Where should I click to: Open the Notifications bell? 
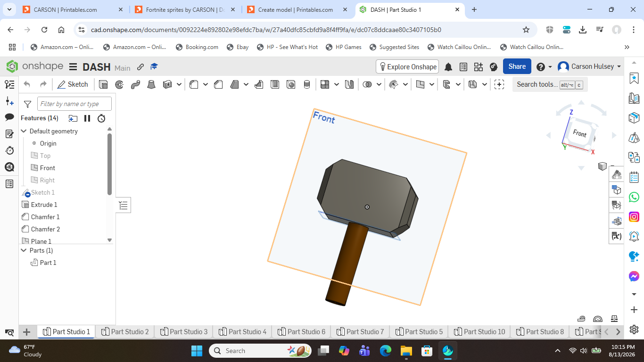[x=448, y=67]
